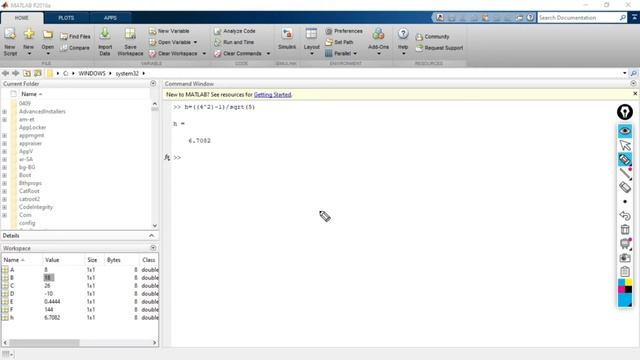
Task: Open the New file dropdown button
Action: (29, 42)
